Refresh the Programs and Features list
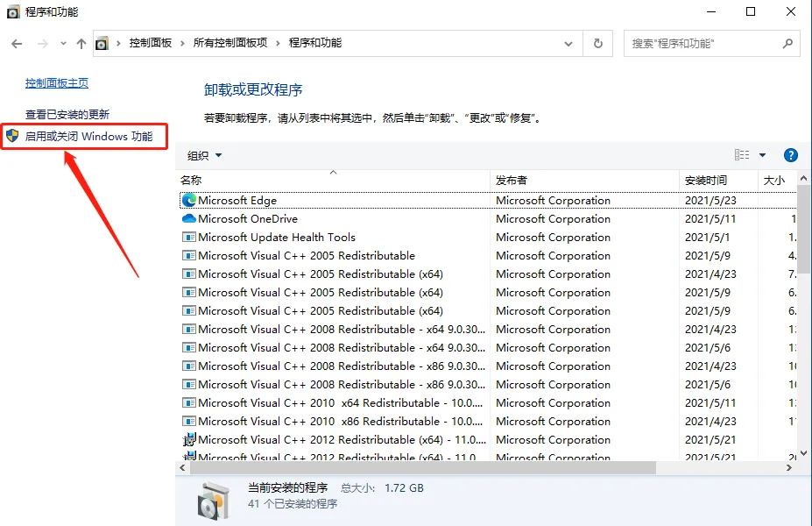 [598, 44]
